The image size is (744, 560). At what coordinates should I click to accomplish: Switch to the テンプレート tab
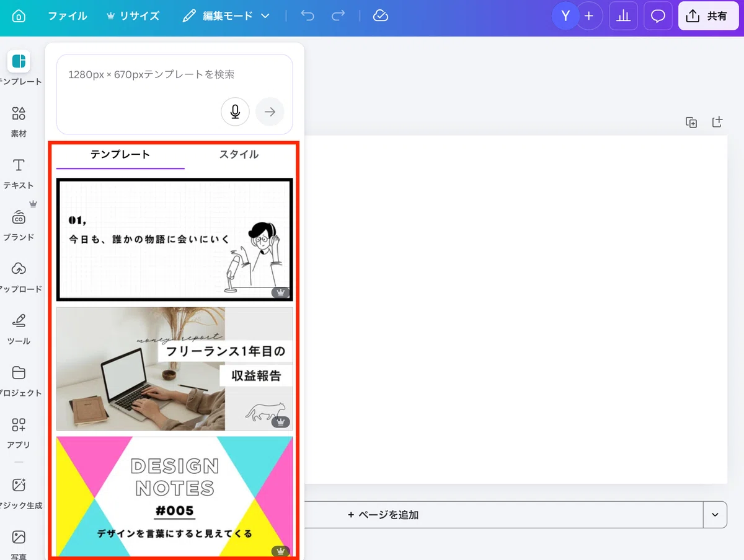click(x=120, y=155)
